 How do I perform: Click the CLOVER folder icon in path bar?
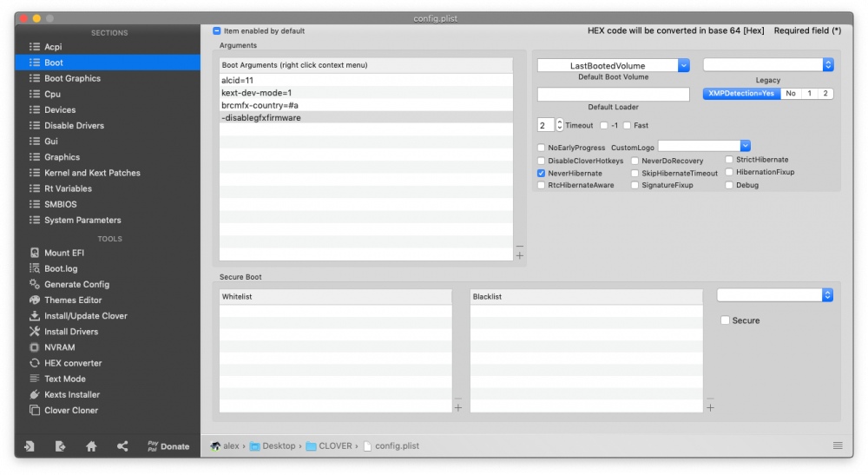311,446
